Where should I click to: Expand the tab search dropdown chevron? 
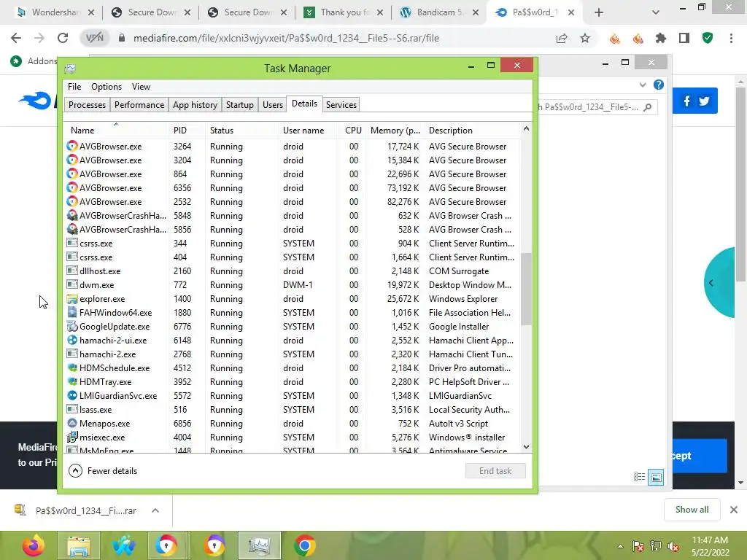[656, 12]
